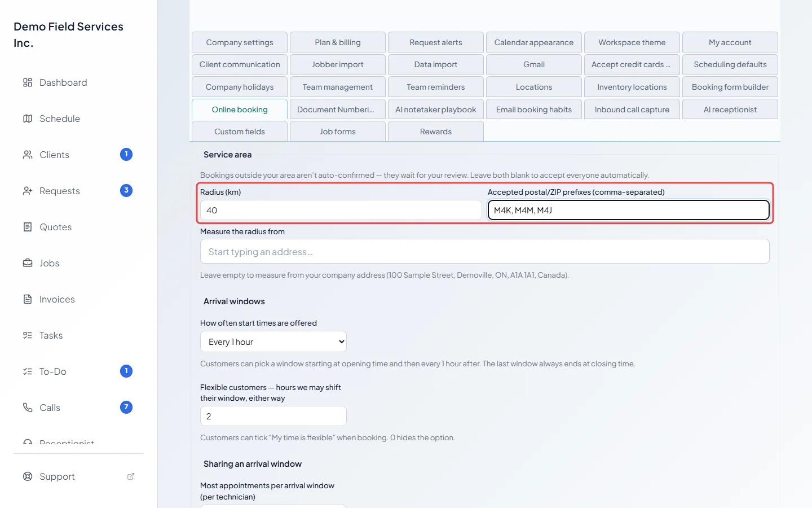
Task: Open the My account tab
Action: click(x=730, y=42)
